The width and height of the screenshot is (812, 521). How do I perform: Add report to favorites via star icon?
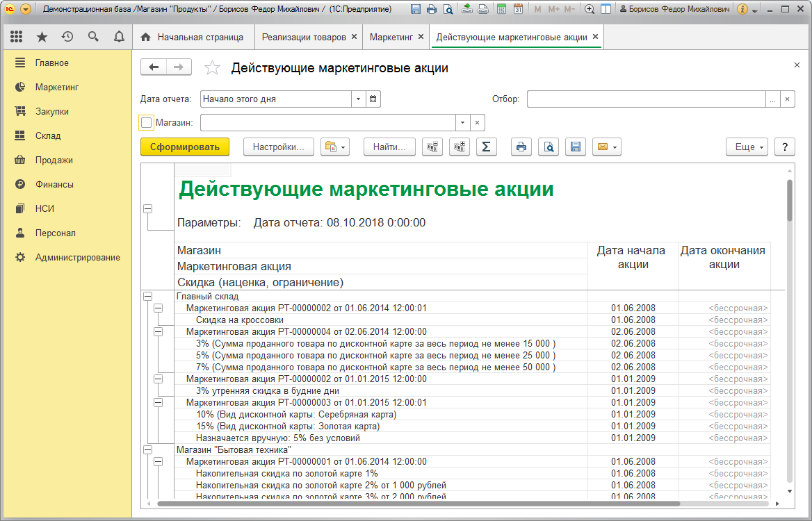pyautogui.click(x=212, y=68)
